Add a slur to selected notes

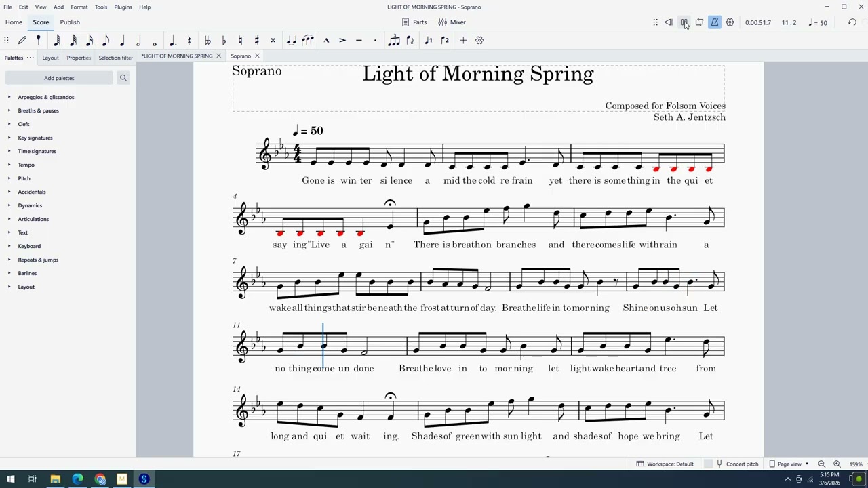pos(308,41)
